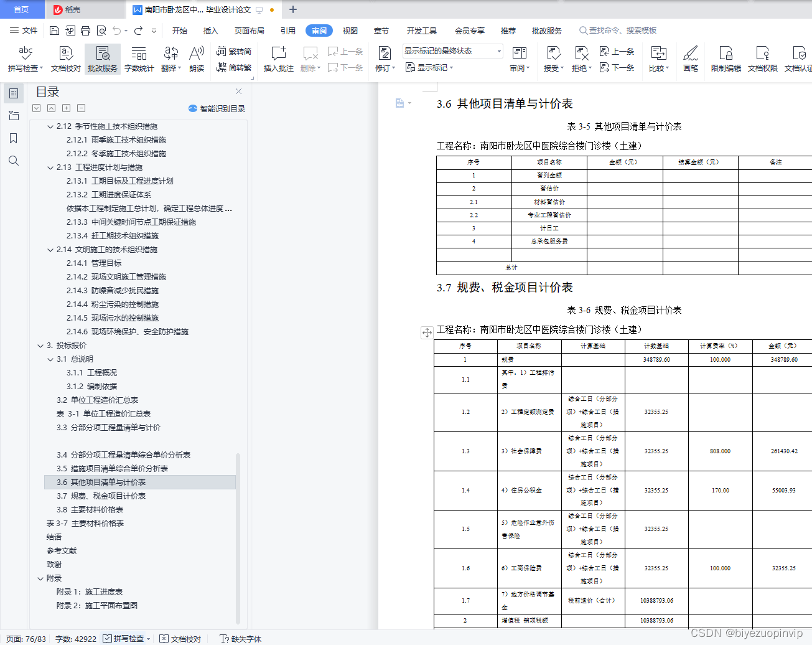Switch to the 引用 ribbon tab
Screen dimensions: 812x645
click(x=288, y=31)
